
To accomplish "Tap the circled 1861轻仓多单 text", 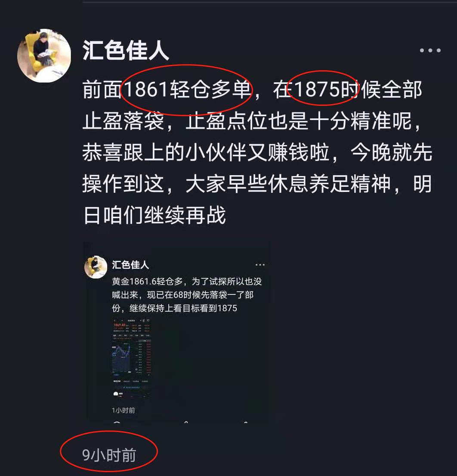I will [187, 90].
